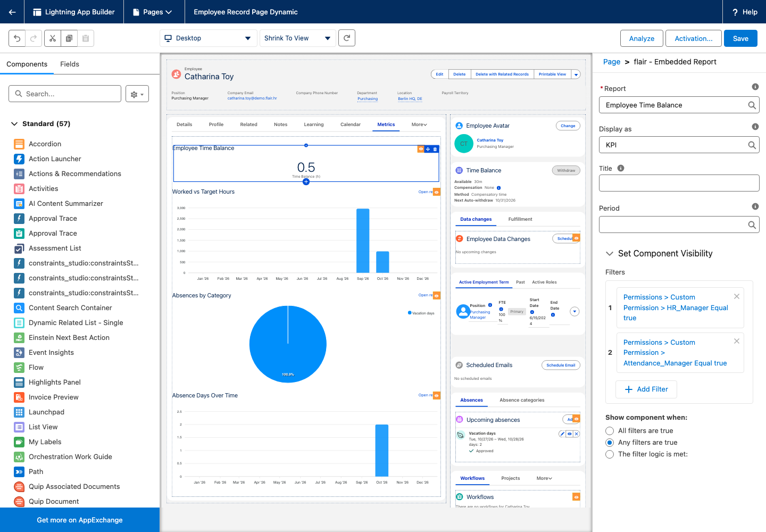Collapse the Standard (57) components section
Viewport: 766px width, 532px height.
click(14, 124)
